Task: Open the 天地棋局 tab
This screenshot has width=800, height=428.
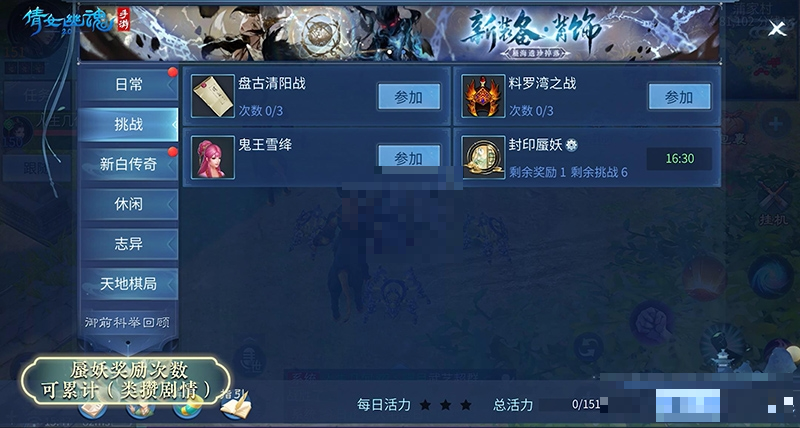Action: coord(129,284)
